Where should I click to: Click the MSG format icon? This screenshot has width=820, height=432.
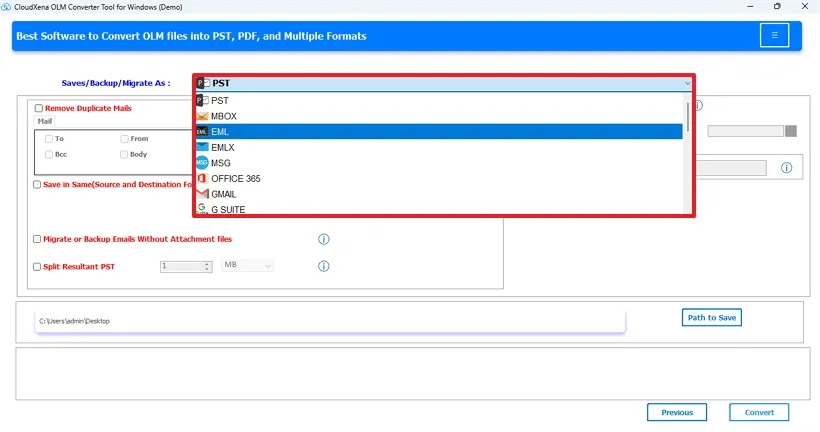(x=202, y=163)
